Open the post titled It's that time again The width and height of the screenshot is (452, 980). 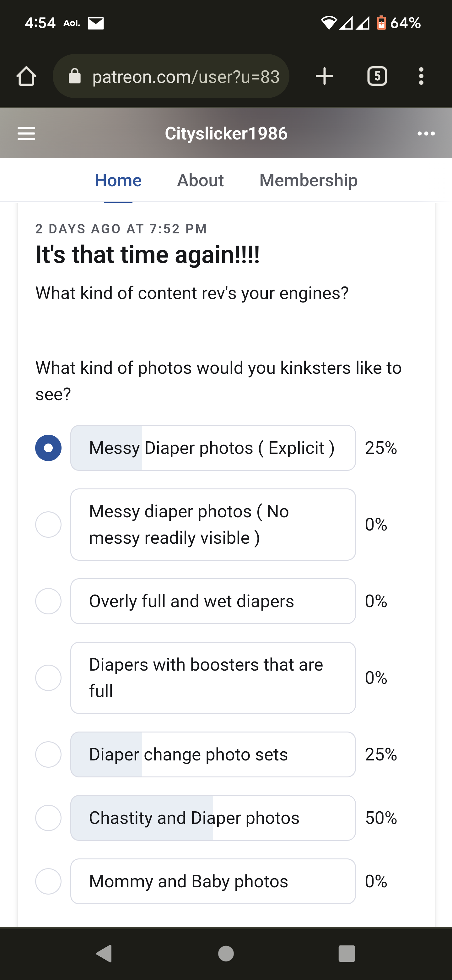pos(148,254)
